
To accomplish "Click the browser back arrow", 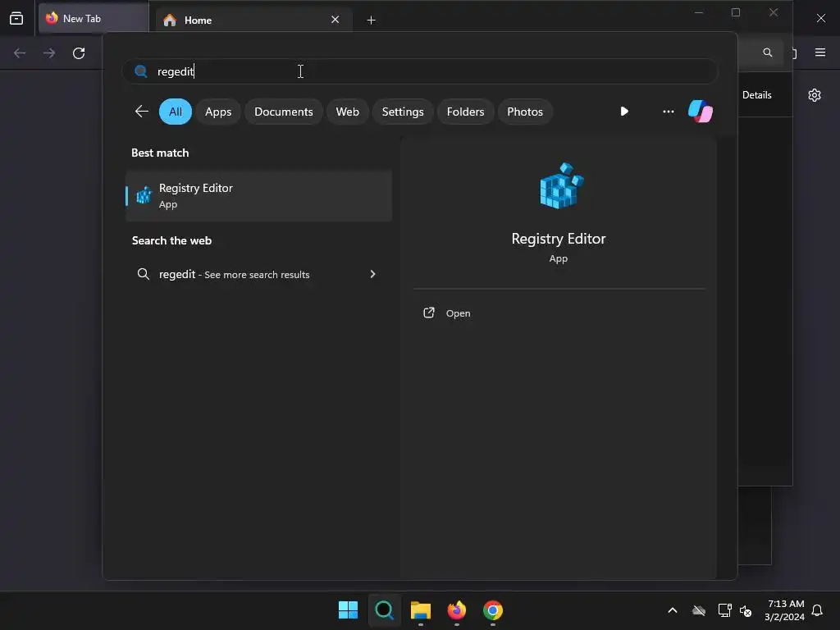I will (x=20, y=53).
